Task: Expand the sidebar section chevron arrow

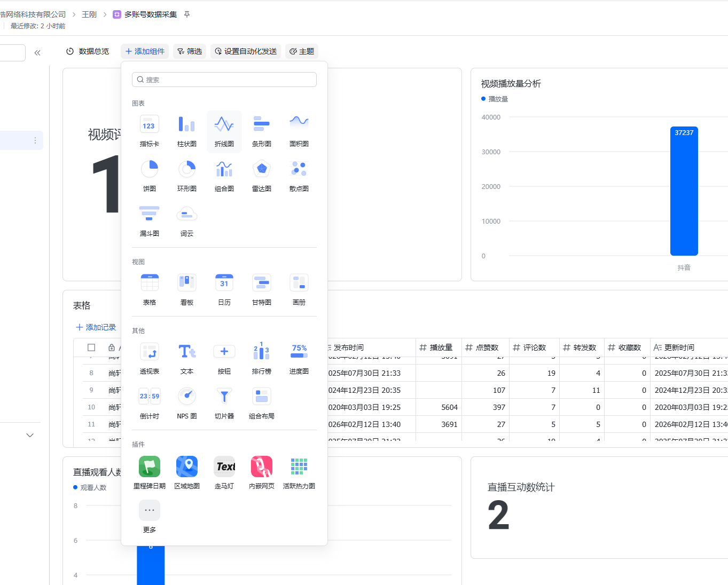Action: click(30, 435)
